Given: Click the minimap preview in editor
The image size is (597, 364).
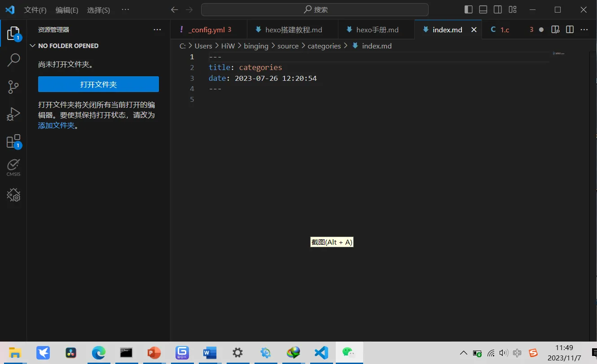Looking at the screenshot, I should (x=558, y=54).
